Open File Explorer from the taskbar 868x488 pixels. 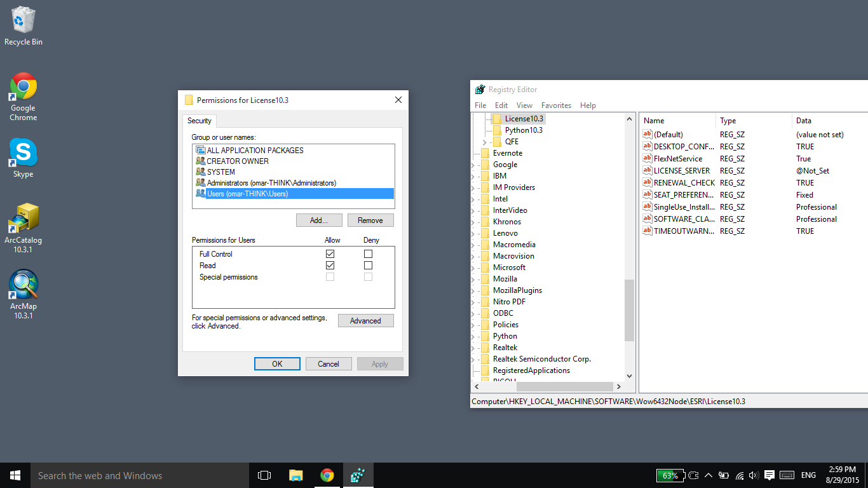pyautogui.click(x=296, y=475)
